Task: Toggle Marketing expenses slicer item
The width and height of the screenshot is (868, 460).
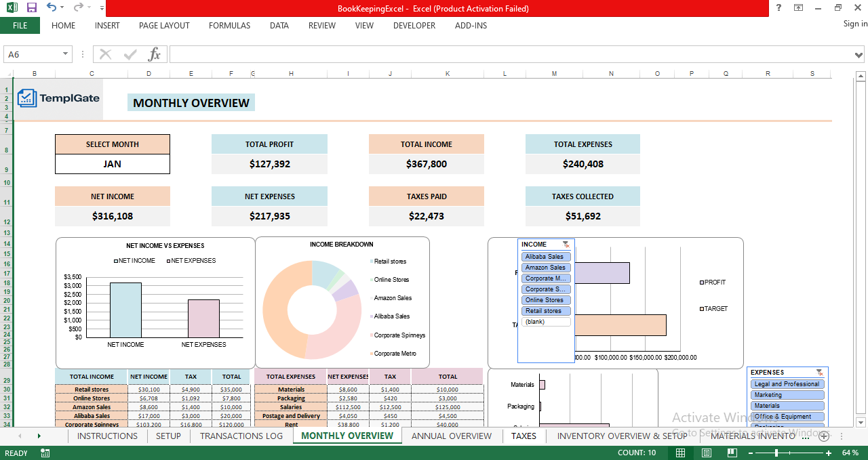Action: pyautogui.click(x=787, y=395)
